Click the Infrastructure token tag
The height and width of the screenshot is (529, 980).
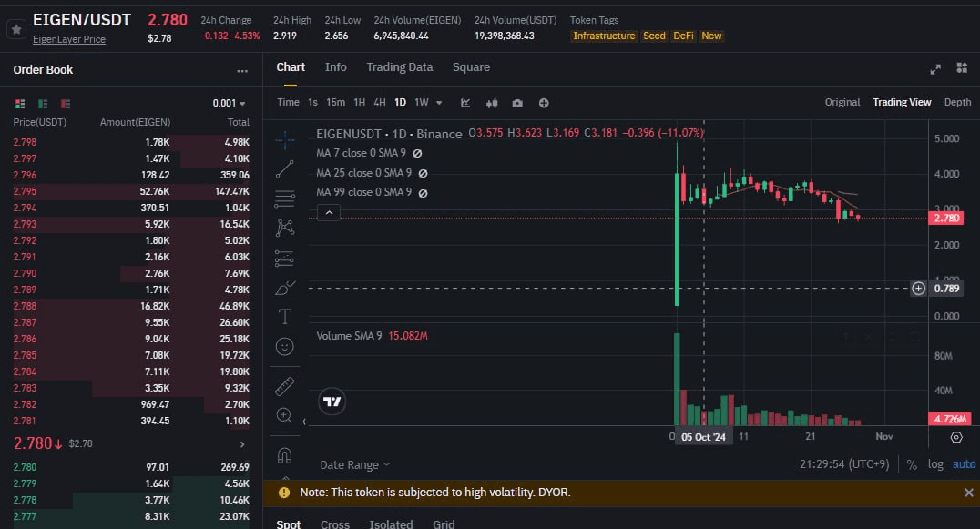(x=604, y=36)
